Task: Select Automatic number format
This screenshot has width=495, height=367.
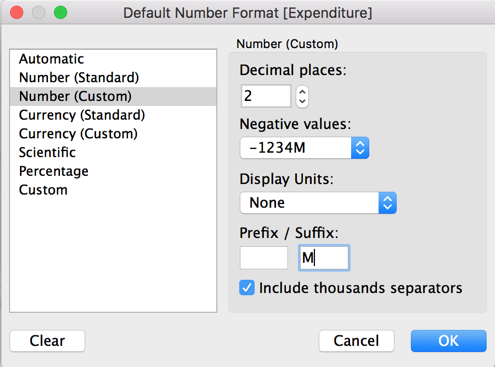Action: coord(113,59)
